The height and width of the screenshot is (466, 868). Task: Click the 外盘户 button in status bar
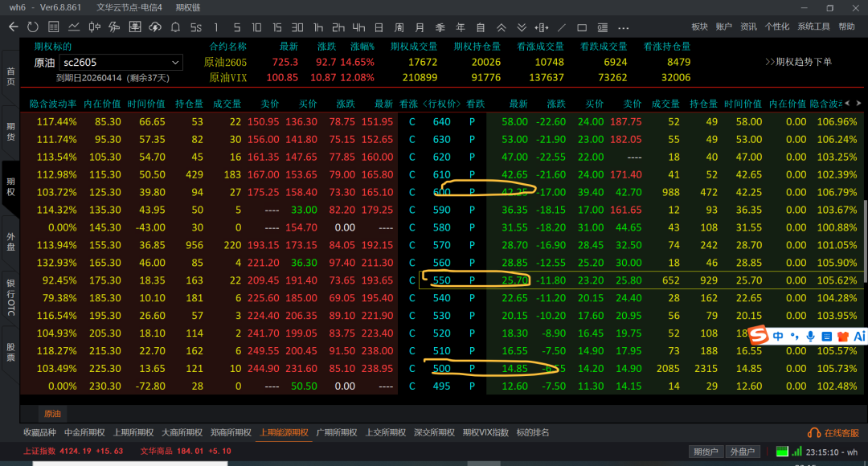coord(743,452)
